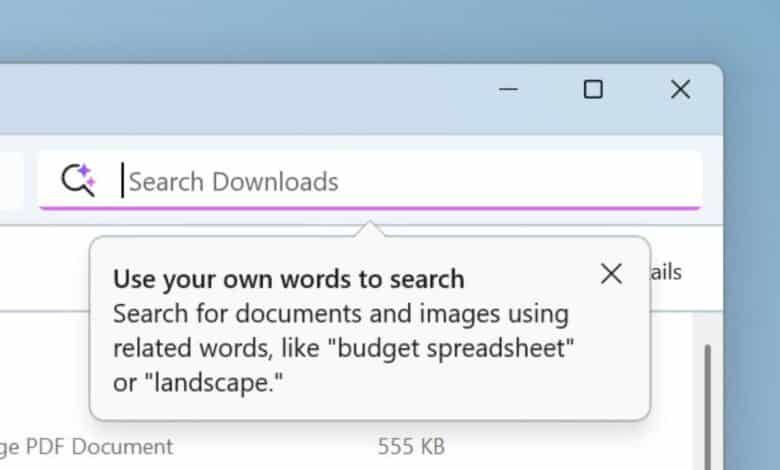The image size is (780, 470).
Task: Open the partially visible Details pane button
Action: (x=667, y=272)
